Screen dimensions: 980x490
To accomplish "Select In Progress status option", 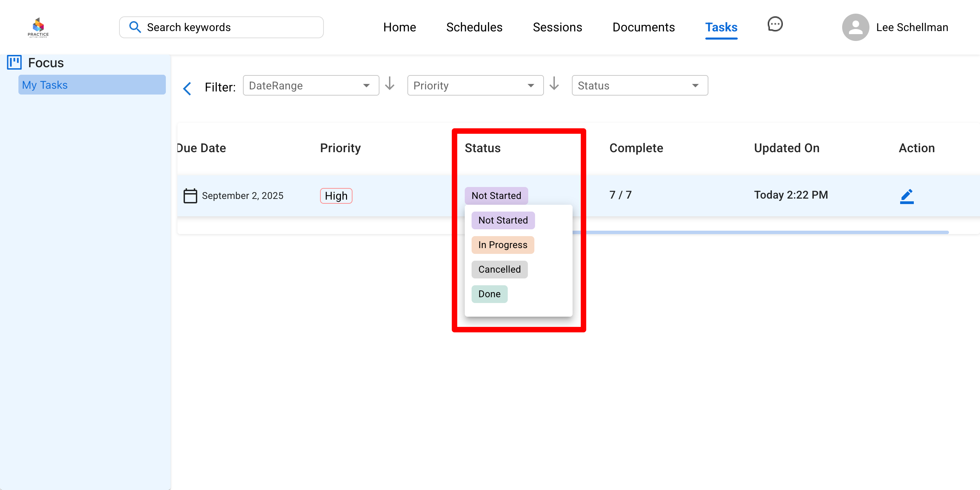I will tap(503, 245).
